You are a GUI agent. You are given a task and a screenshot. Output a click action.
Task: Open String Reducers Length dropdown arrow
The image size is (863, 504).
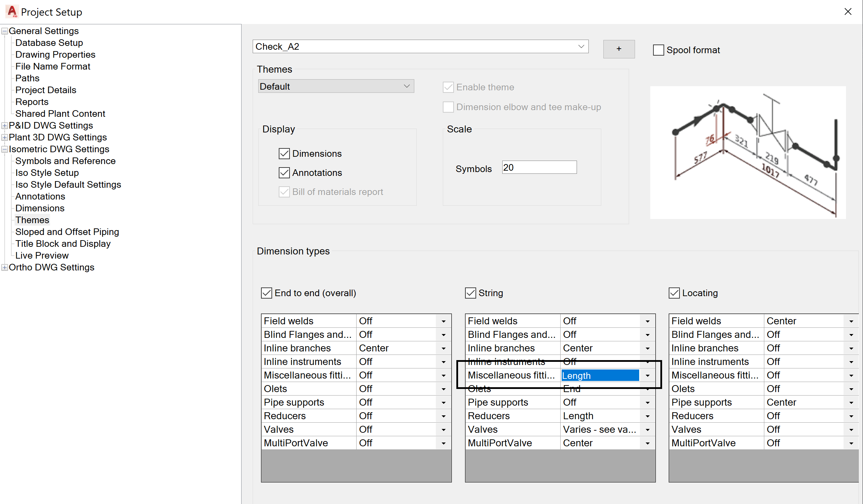648,416
